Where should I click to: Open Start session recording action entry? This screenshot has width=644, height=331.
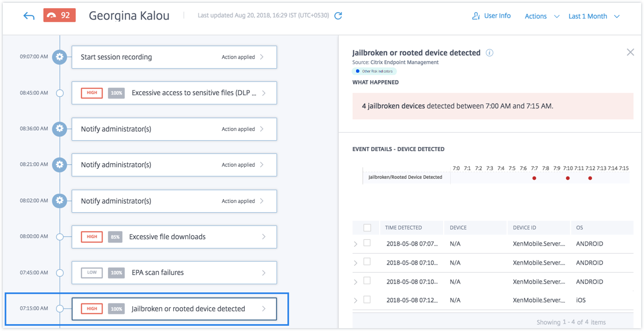tap(174, 57)
